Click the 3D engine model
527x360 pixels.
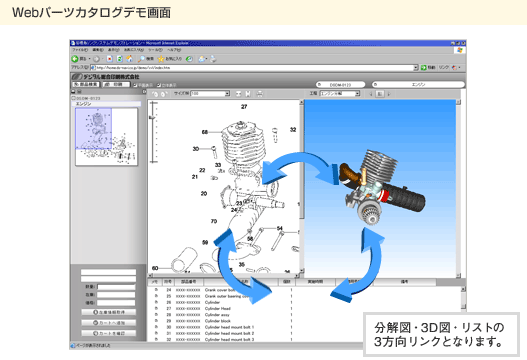pos(381,187)
